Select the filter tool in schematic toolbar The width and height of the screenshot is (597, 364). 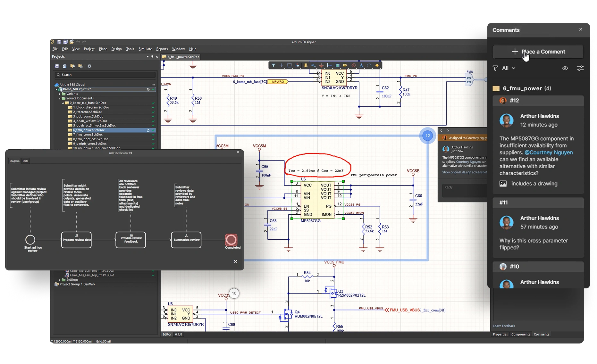273,65
